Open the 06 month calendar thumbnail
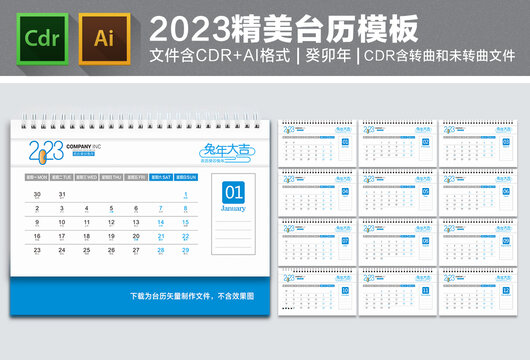 tap(478, 193)
